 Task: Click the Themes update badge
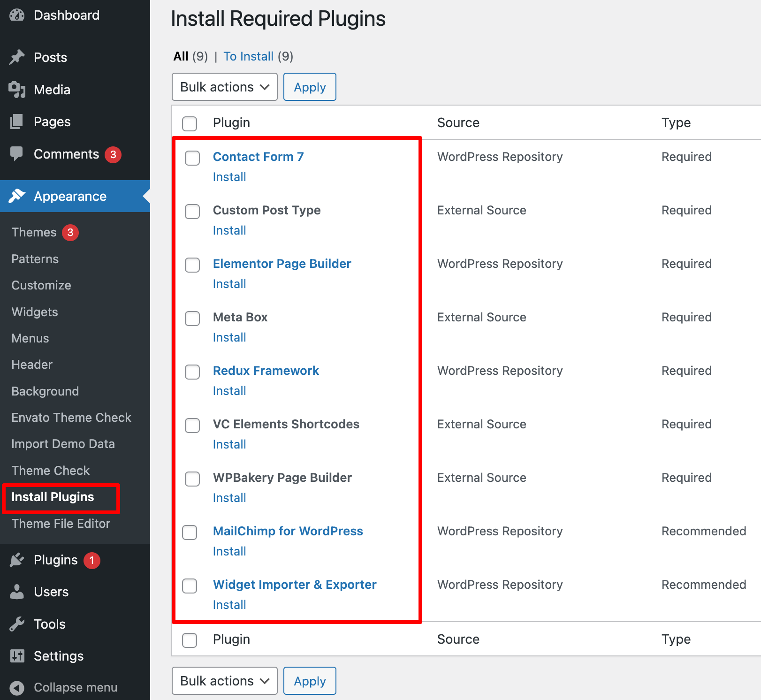click(x=70, y=232)
